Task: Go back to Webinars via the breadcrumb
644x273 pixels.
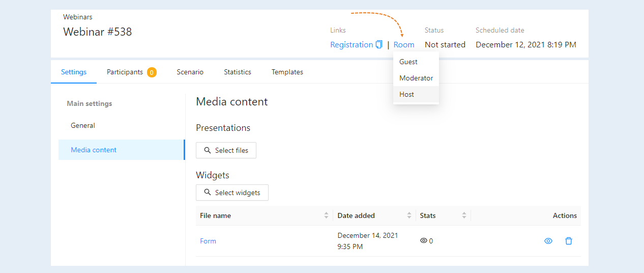Action: (78, 17)
